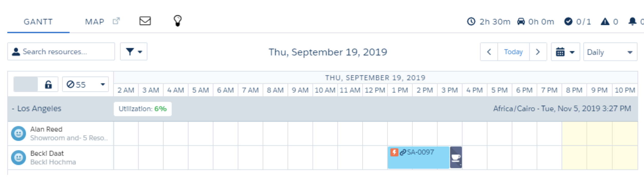Open the calendar date picker dropdown
The image size is (644, 179).
[x=565, y=52]
